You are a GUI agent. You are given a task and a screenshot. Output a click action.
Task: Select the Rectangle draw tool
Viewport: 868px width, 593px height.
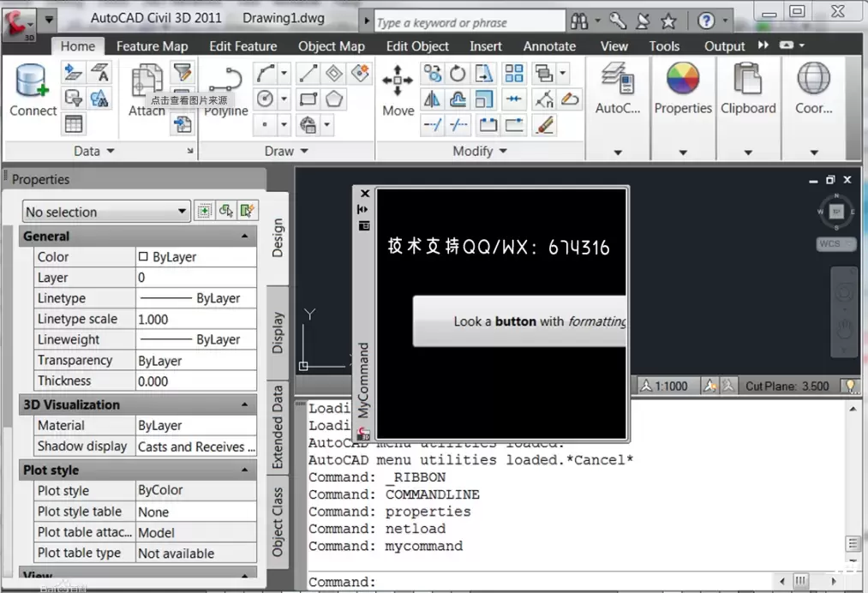pyautogui.click(x=308, y=99)
